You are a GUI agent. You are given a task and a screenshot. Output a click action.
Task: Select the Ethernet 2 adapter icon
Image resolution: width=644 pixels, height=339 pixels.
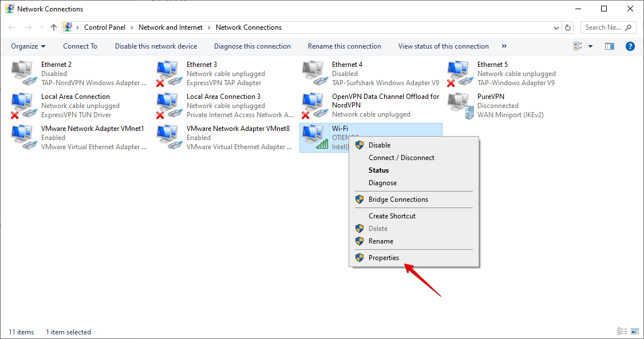[24, 73]
